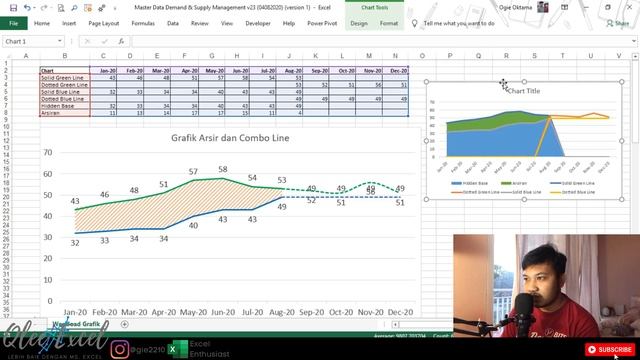The image size is (640, 360).
Task: Open the Power Pivot tab
Action: pyautogui.click(x=322, y=23)
